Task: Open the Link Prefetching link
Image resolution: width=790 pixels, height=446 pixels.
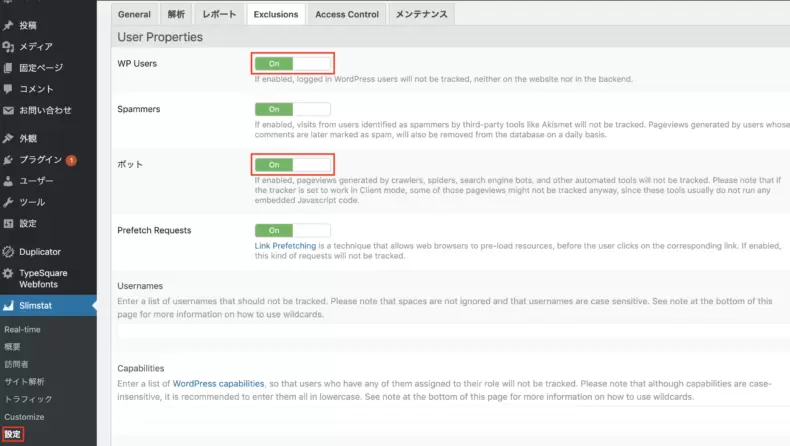Action: [285, 245]
